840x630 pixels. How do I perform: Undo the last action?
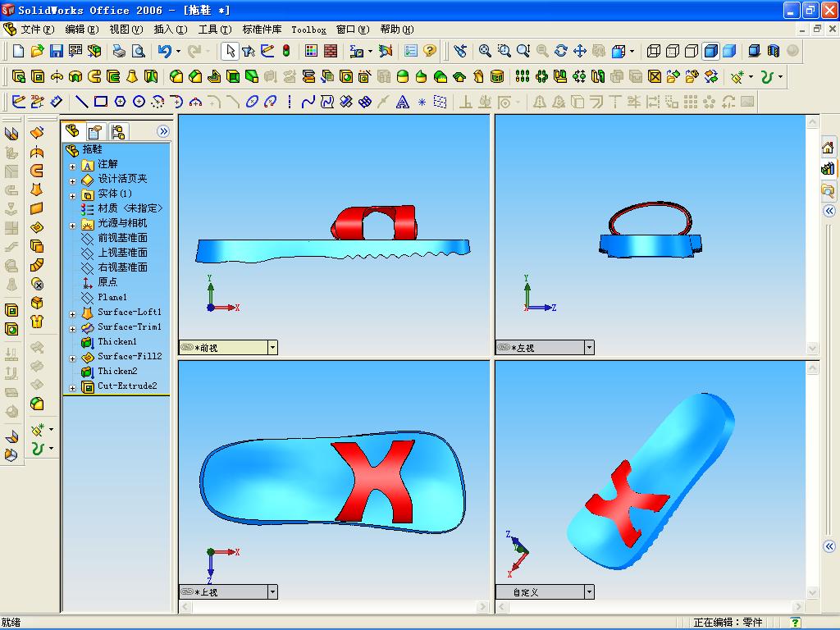[164, 51]
